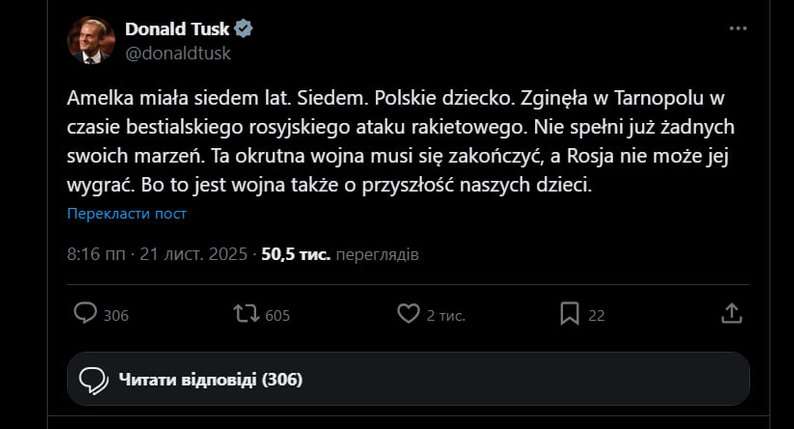This screenshot has width=794, height=429.
Task: Click the '2 тис.' likes count
Action: click(446, 315)
